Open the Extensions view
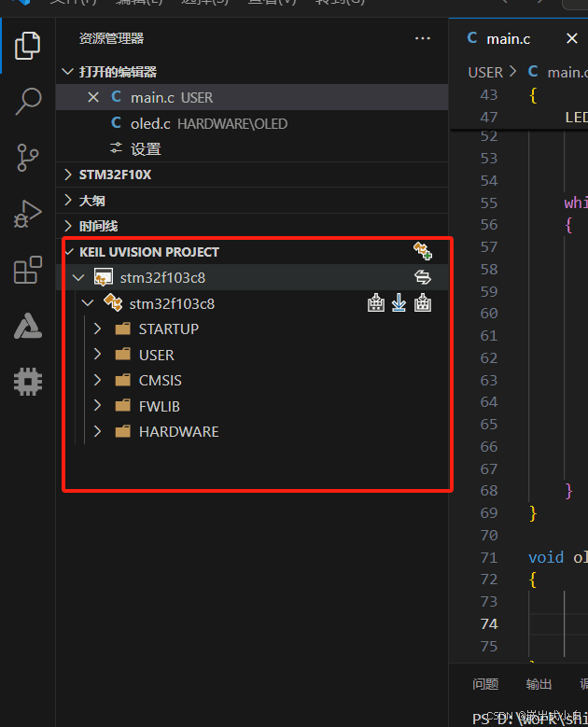 pyautogui.click(x=29, y=271)
